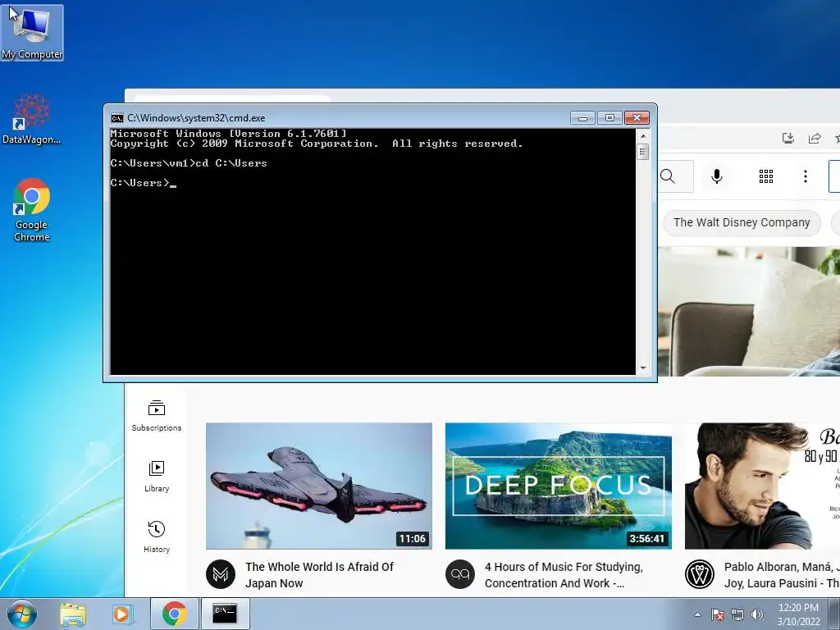Click the install app icon in Chrome address bar
This screenshot has height=630, width=840.
click(x=787, y=138)
